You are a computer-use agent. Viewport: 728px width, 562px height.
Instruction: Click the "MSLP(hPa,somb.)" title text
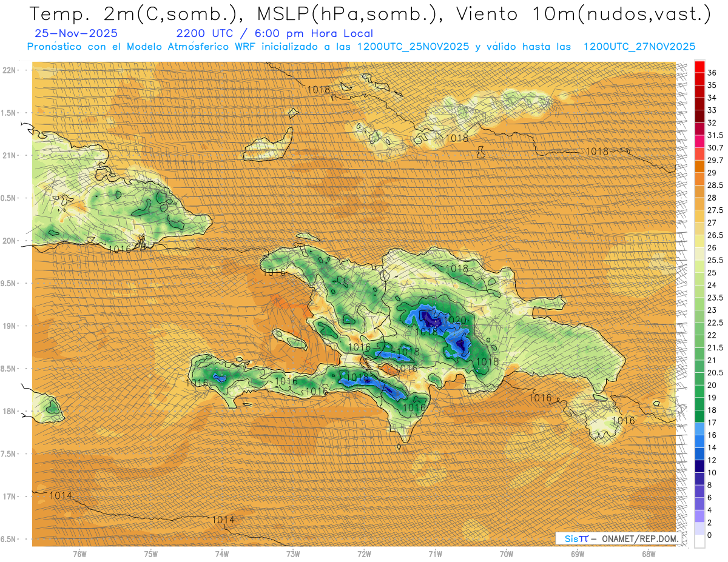pyautogui.click(x=346, y=14)
